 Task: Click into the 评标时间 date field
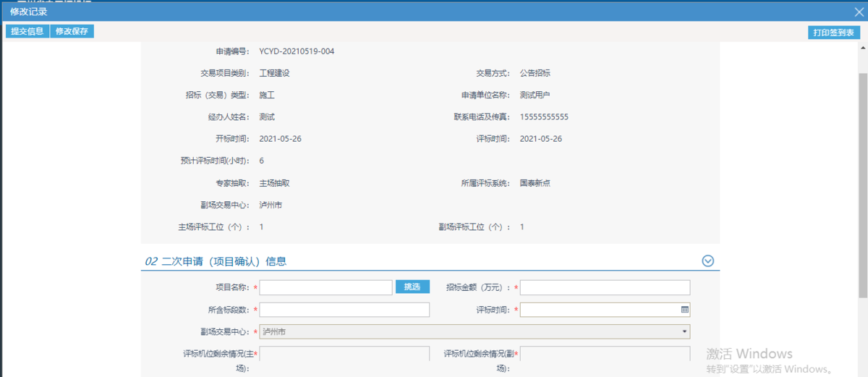pyautogui.click(x=599, y=310)
